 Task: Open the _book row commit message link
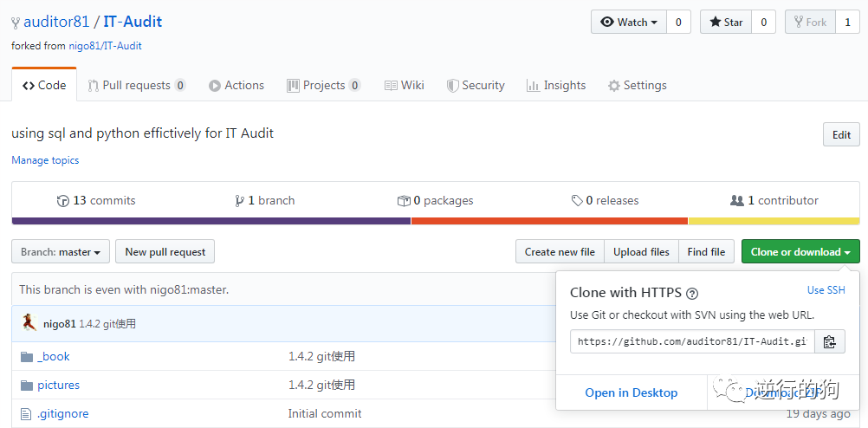click(321, 357)
